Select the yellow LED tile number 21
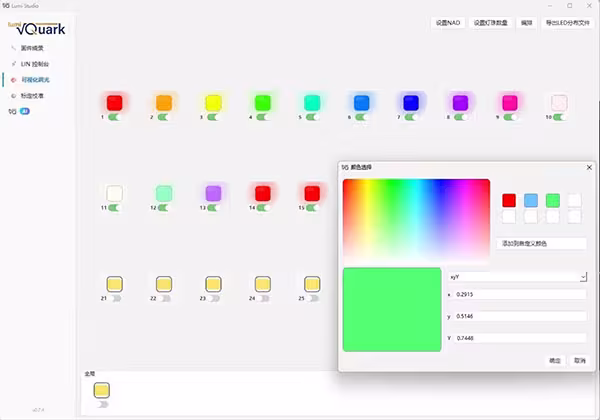 click(x=114, y=284)
